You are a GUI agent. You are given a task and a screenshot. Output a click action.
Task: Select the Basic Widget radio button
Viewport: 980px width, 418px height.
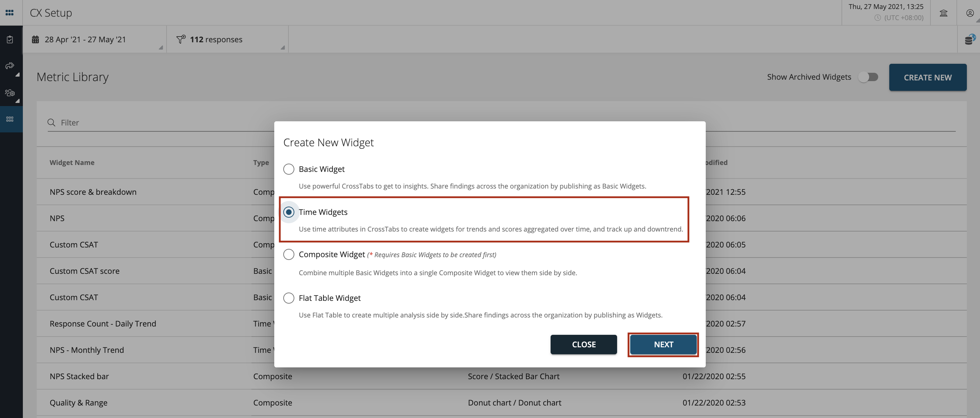pyautogui.click(x=289, y=169)
